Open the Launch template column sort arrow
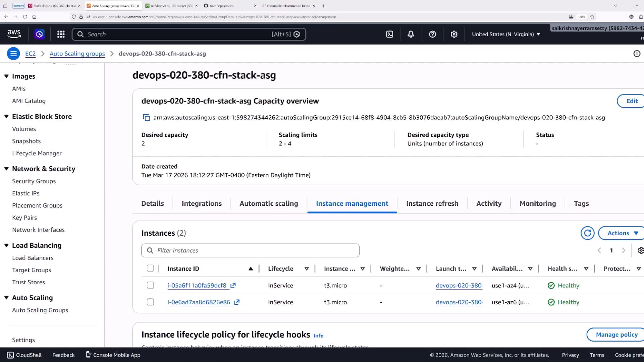This screenshot has height=362, width=644. click(474, 269)
